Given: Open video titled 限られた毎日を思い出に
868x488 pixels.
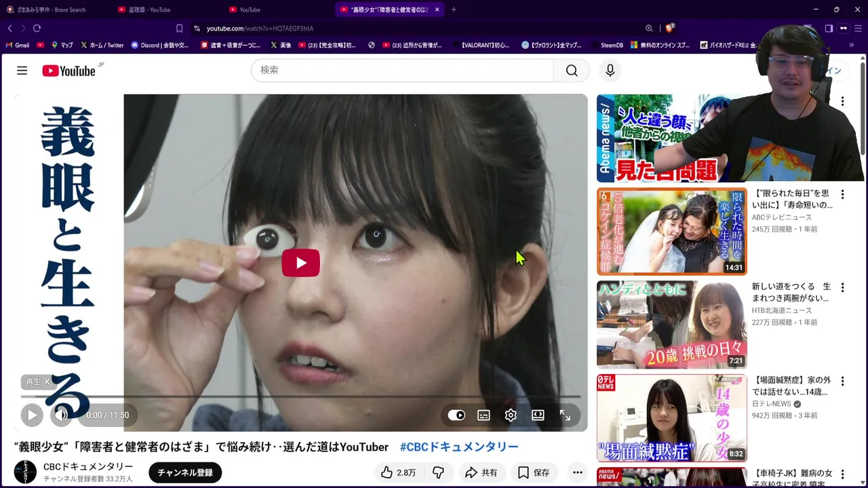Looking at the screenshot, I should point(792,199).
